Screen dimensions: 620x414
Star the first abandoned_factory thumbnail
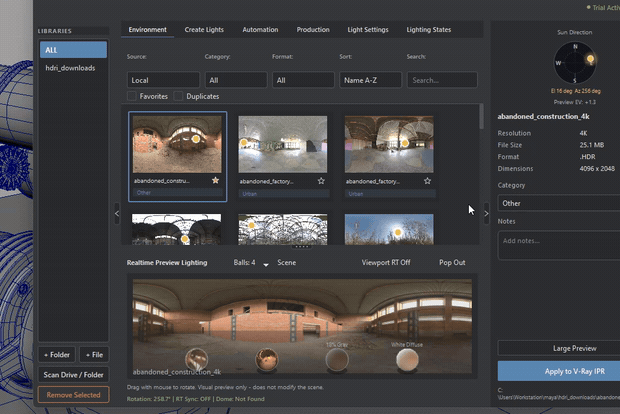tap(321, 181)
